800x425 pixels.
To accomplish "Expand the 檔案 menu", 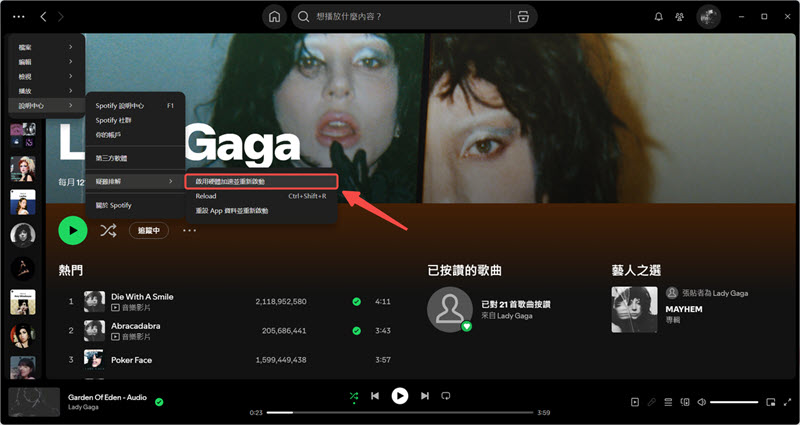I will 46,47.
